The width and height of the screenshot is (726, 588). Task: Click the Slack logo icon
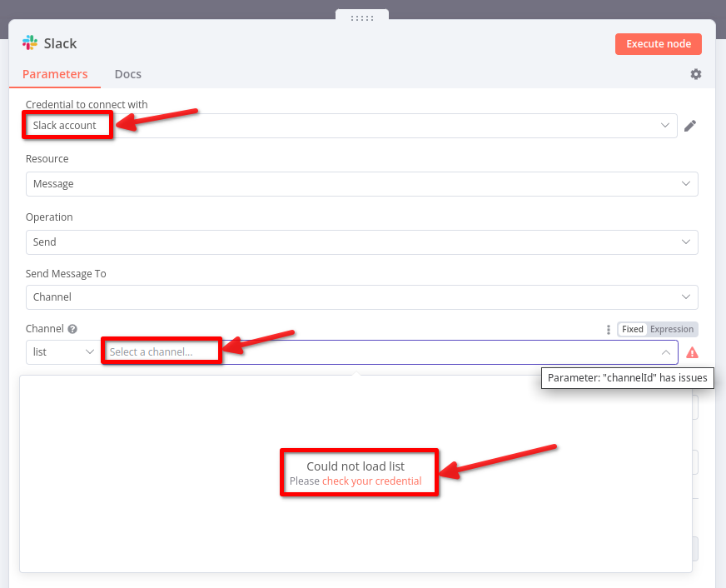(30, 43)
